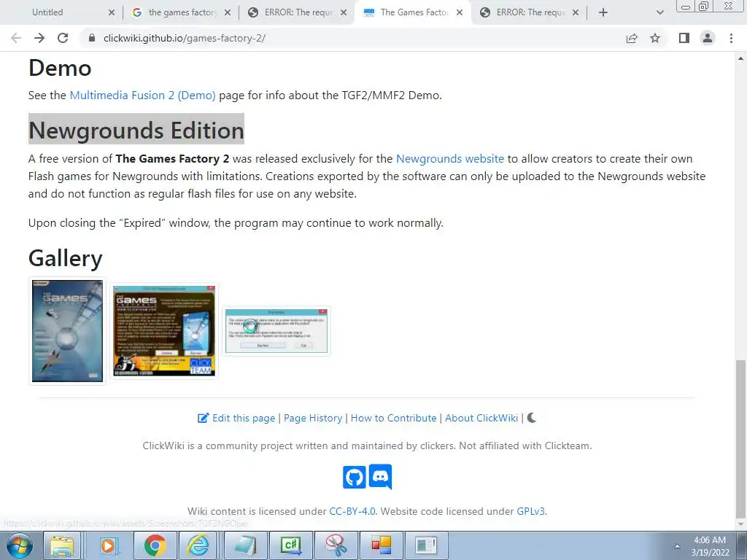Viewport: 747px width, 560px height.
Task: Click the Newgrounds Edition heading
Action: coord(136,130)
